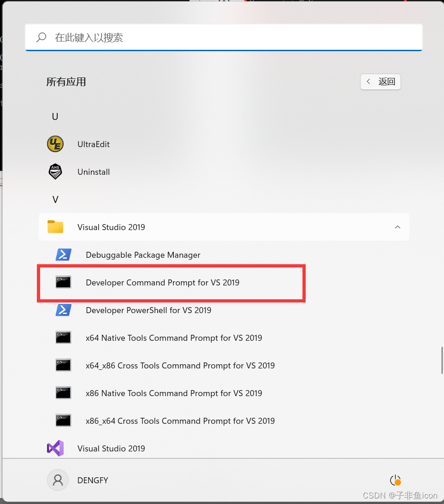Click the yellow Visual Studio 2019 folder icon

(55, 227)
